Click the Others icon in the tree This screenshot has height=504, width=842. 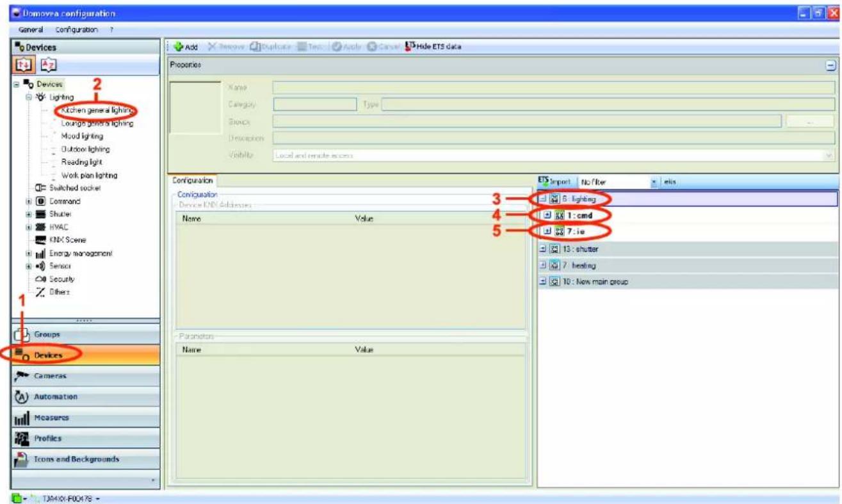click(40, 292)
